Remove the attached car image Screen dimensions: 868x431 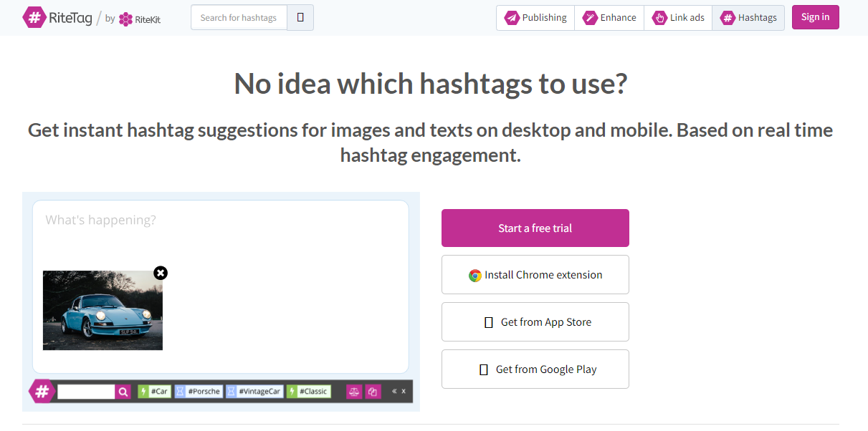point(161,273)
